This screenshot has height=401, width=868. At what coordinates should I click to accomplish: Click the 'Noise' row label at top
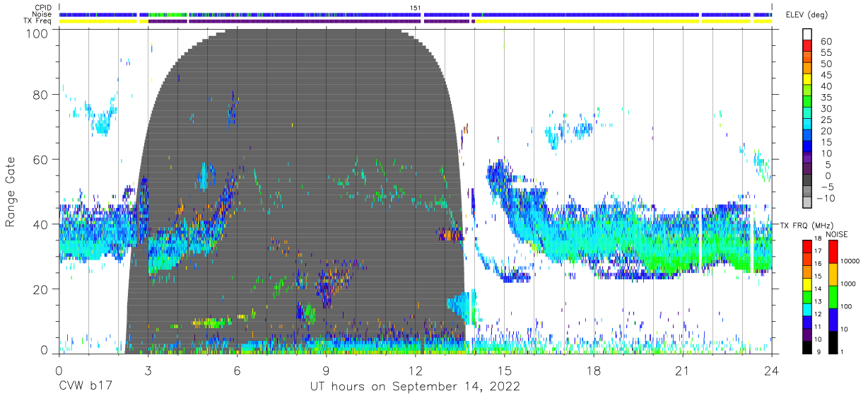click(42, 14)
